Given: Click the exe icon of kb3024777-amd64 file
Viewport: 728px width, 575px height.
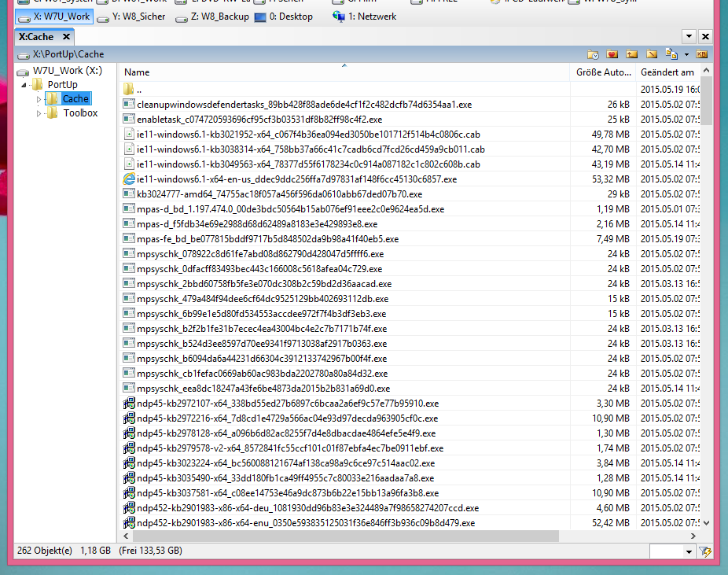Looking at the screenshot, I should coord(129,194).
